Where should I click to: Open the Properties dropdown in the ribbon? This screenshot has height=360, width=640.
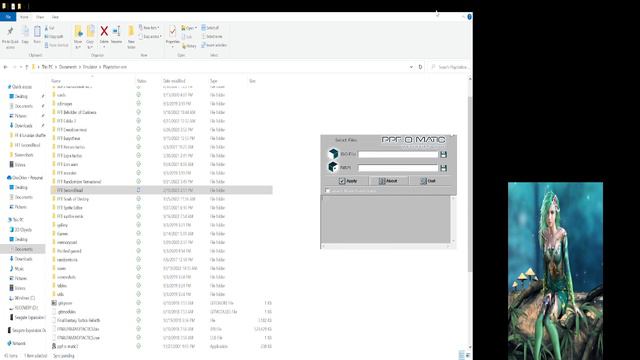click(172, 47)
